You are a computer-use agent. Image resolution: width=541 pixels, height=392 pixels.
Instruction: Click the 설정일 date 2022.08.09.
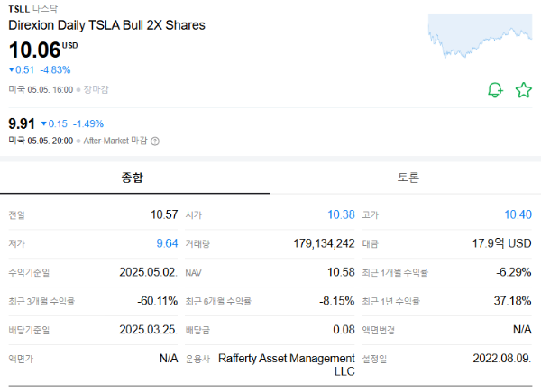pos(502,359)
